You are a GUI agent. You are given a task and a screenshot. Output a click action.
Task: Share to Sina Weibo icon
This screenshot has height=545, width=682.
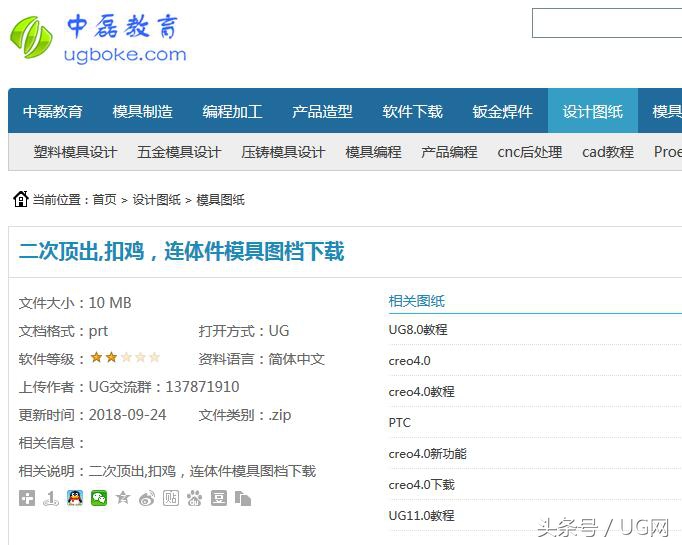pos(147,498)
